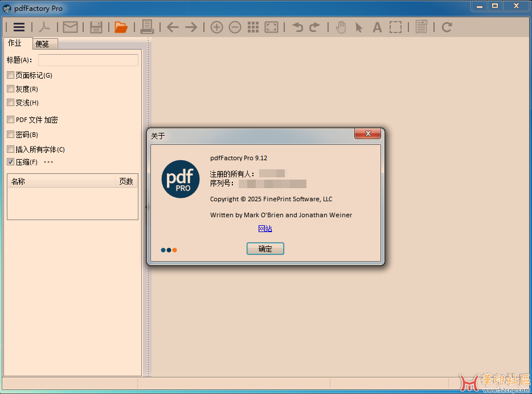Viewport: 532px width, 394px height.
Task: Select the text tool A icon
Action: point(377,27)
